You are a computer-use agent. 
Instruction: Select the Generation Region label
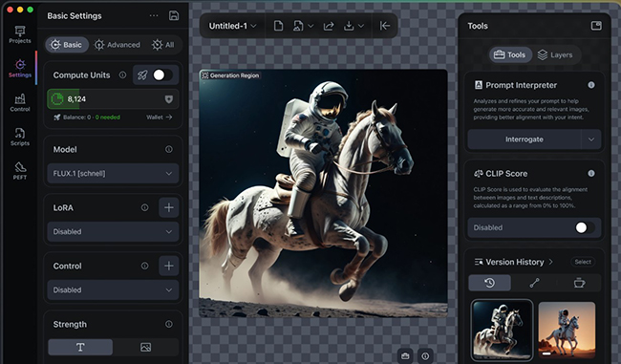click(x=230, y=75)
